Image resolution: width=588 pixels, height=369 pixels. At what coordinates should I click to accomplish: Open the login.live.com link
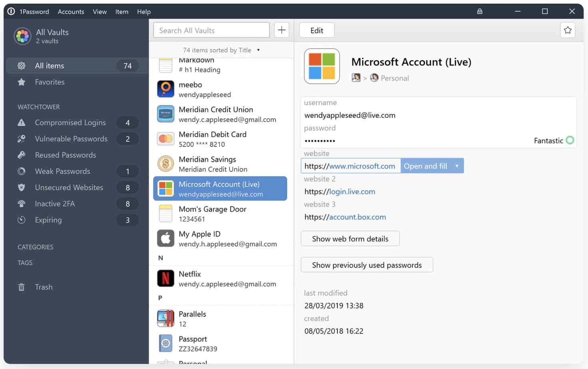[340, 192]
